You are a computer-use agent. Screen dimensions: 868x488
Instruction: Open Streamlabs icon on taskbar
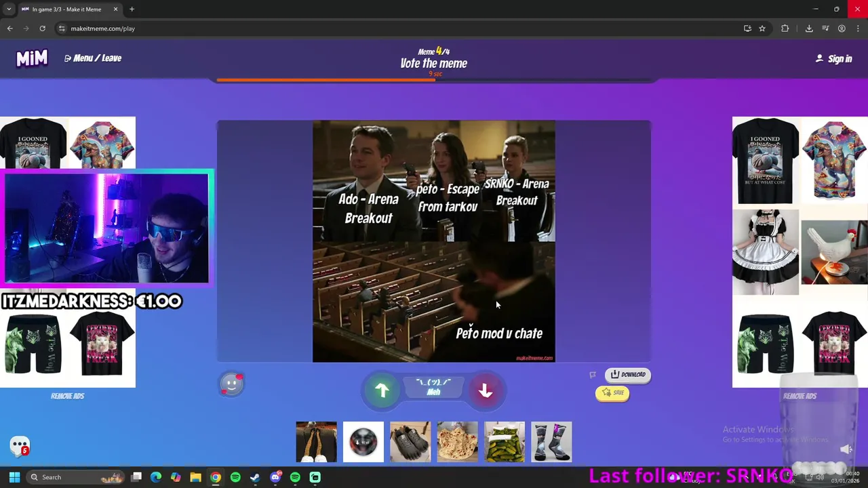tap(315, 477)
